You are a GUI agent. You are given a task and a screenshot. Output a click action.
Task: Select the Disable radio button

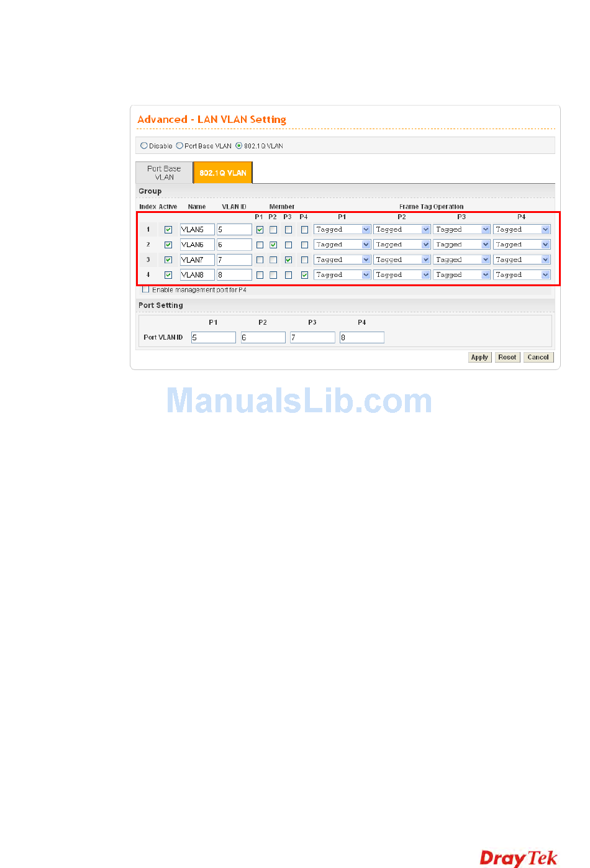coord(144,146)
